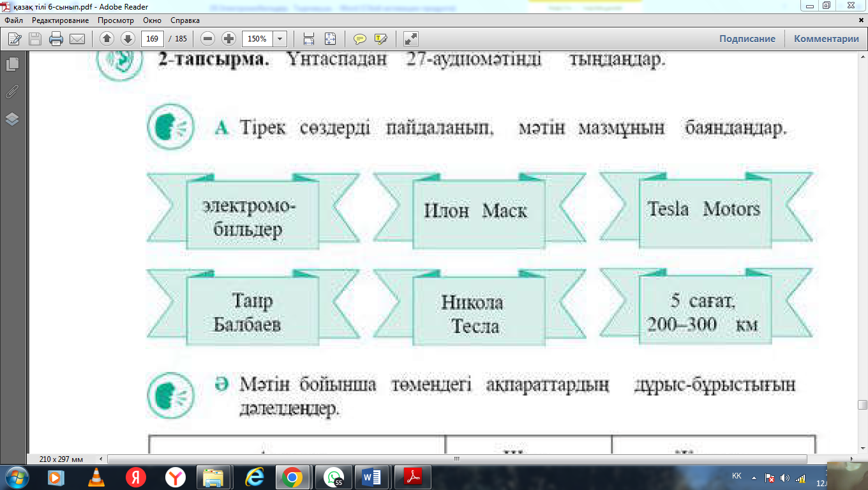The height and width of the screenshot is (490, 868).
Task: Click the Action Center flag tray icon
Action: pyautogui.click(x=770, y=478)
